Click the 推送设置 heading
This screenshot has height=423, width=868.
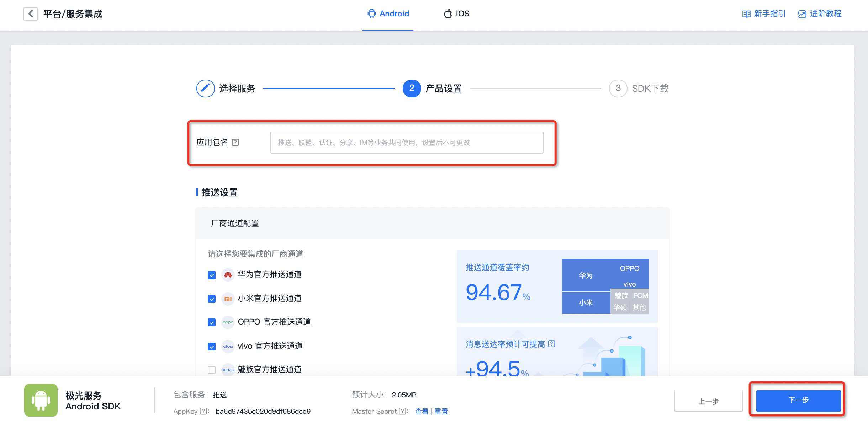pos(219,192)
